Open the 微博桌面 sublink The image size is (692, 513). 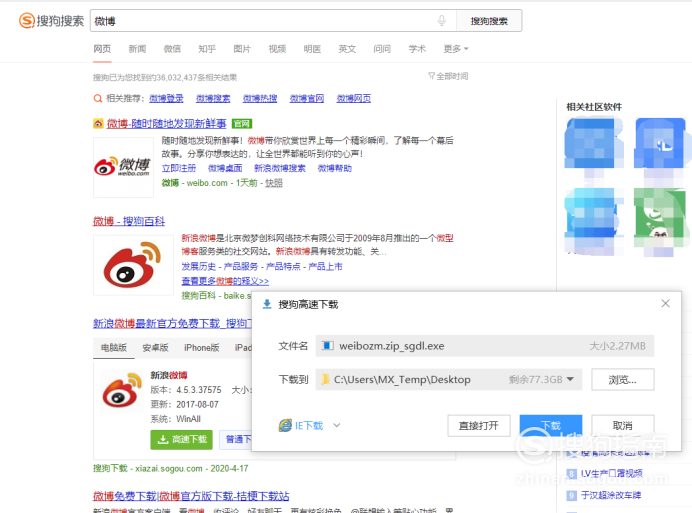225,168
